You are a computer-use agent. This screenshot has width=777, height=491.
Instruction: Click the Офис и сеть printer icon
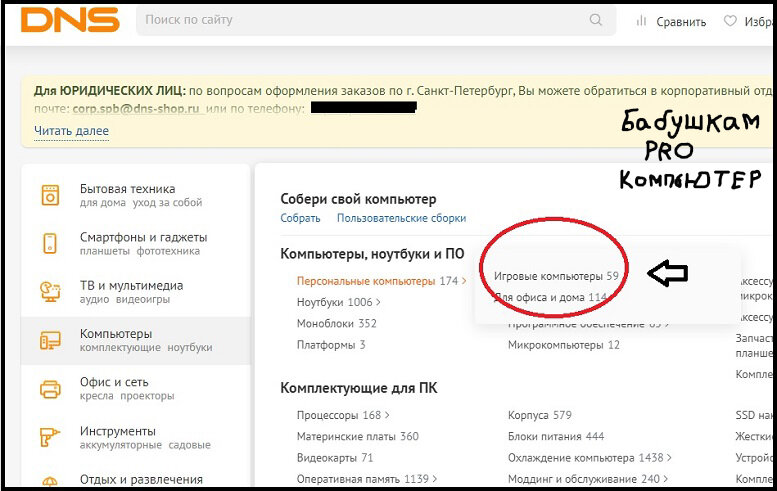[50, 389]
